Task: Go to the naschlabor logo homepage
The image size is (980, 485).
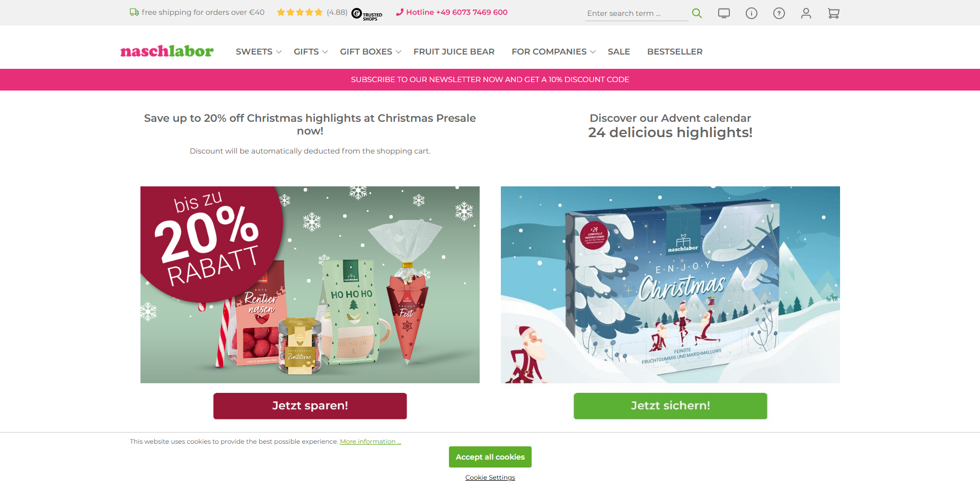Action: point(167,51)
